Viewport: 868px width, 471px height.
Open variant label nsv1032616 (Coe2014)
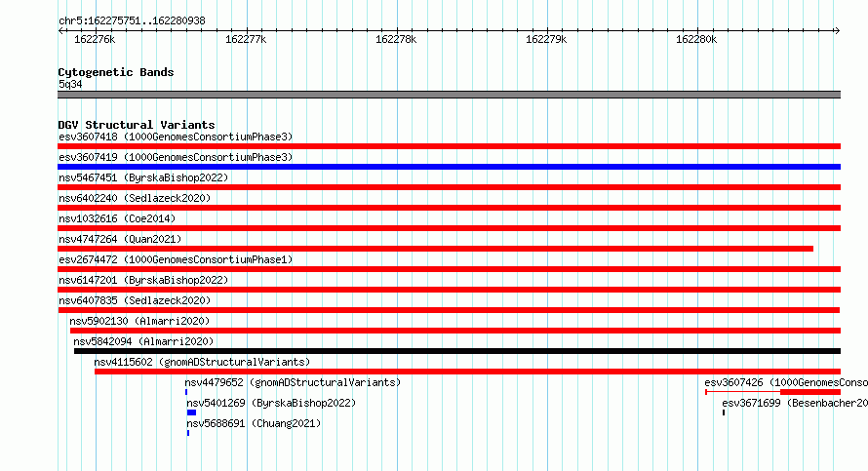[x=117, y=218]
